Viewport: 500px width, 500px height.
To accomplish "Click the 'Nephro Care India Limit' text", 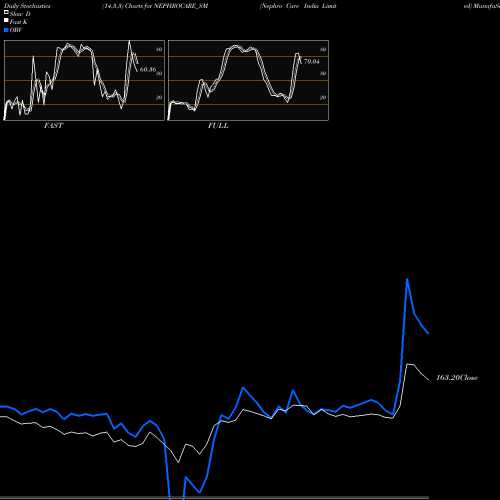I will 298,6.
